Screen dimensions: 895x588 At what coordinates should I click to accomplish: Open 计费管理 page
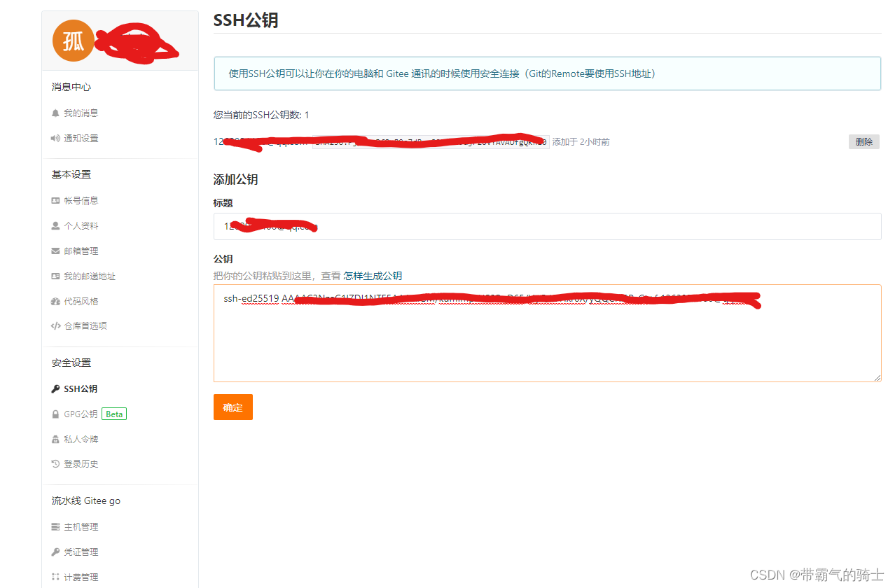(x=81, y=577)
